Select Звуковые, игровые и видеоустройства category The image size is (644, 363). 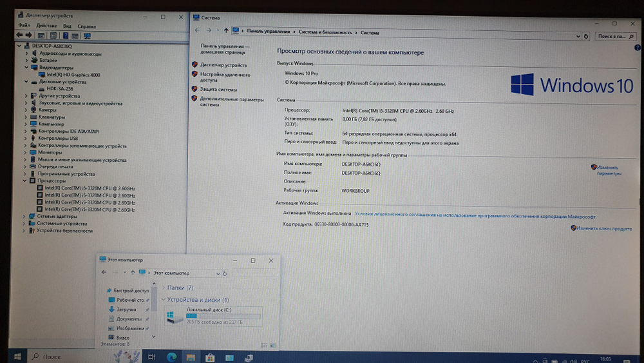(80, 103)
